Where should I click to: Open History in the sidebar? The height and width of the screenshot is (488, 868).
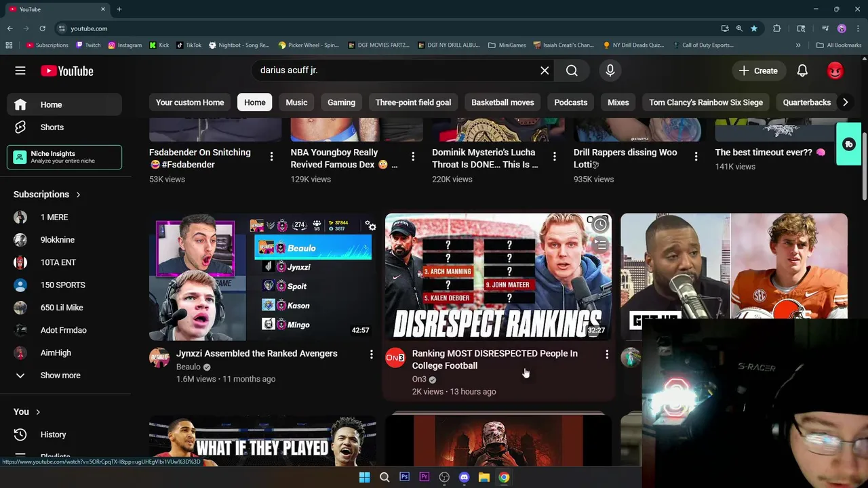(64, 434)
